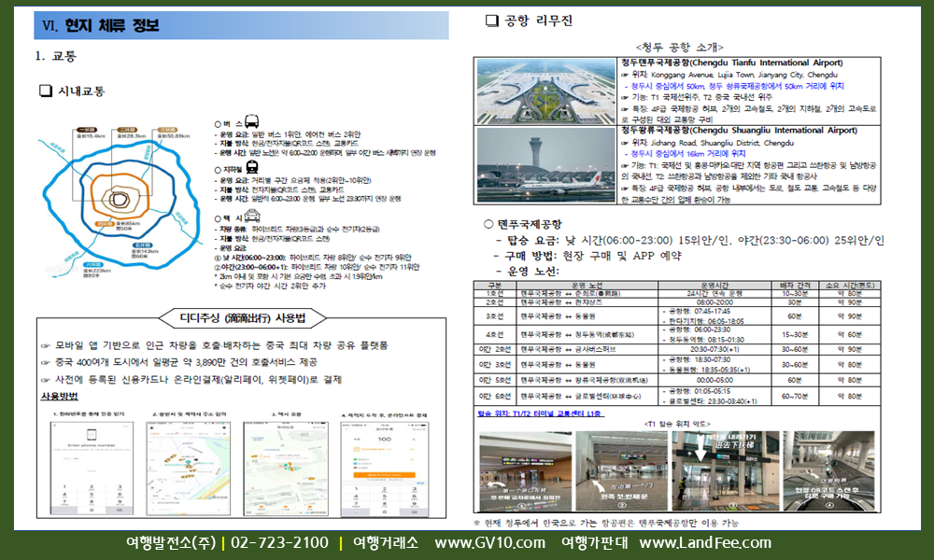Select the Chengdu Tianfu airport aerial photo

[545, 91]
